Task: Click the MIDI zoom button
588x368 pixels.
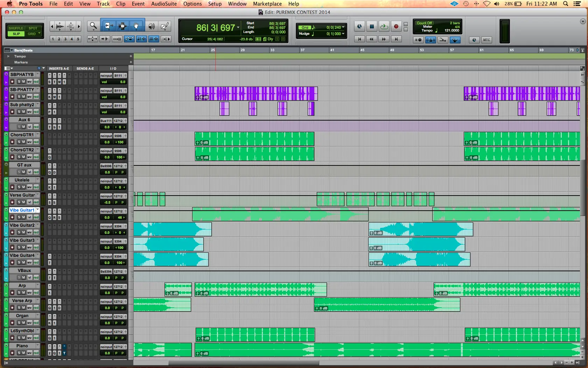Action: [70, 26]
